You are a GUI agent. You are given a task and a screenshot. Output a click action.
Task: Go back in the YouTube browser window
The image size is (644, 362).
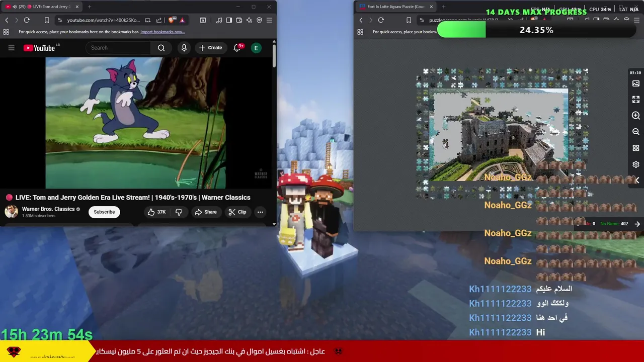tap(7, 20)
